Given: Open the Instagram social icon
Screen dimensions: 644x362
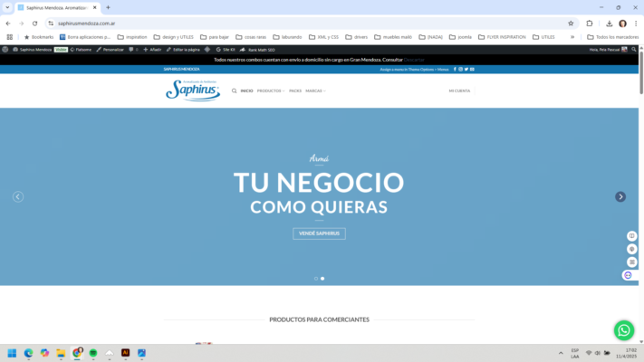Looking at the screenshot, I should pyautogui.click(x=460, y=70).
